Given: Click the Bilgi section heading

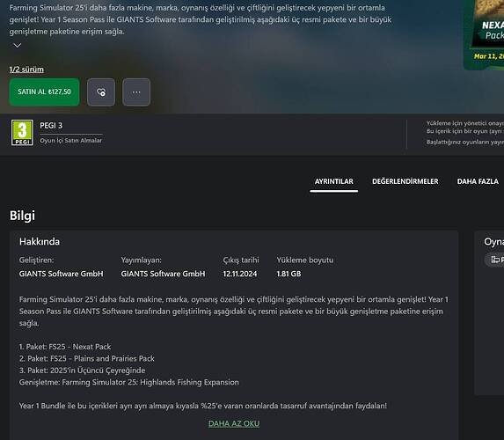Looking at the screenshot, I should coord(22,216).
